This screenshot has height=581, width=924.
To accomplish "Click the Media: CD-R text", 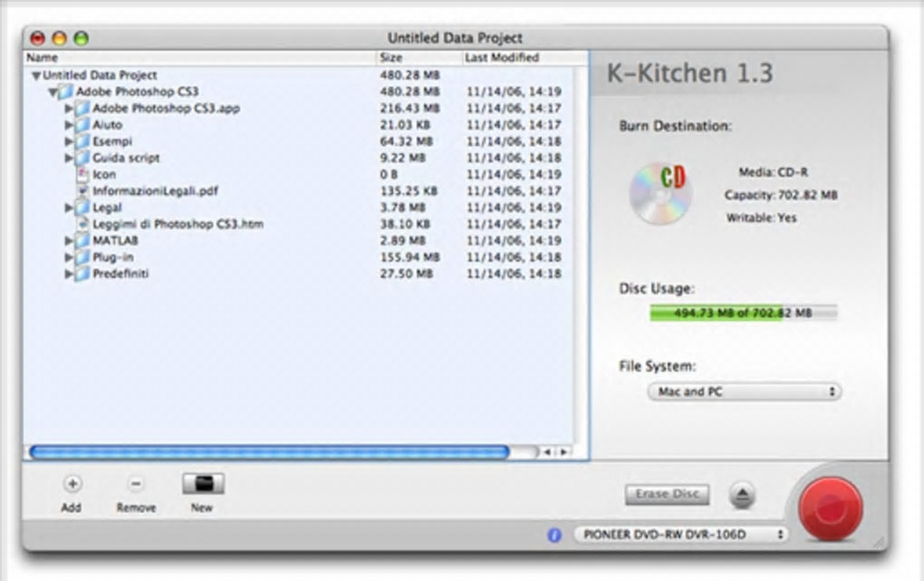I will point(773,172).
